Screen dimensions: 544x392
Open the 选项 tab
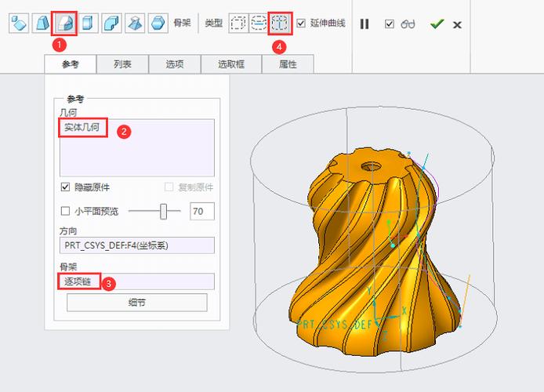[175, 64]
